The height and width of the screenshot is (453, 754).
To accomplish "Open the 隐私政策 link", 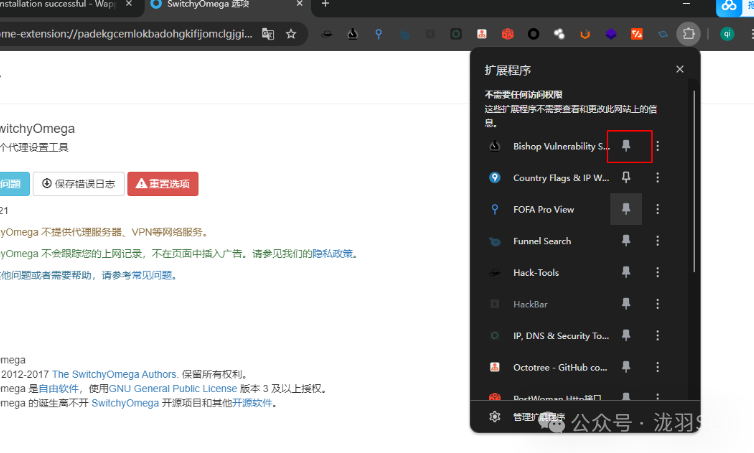I will pos(332,253).
